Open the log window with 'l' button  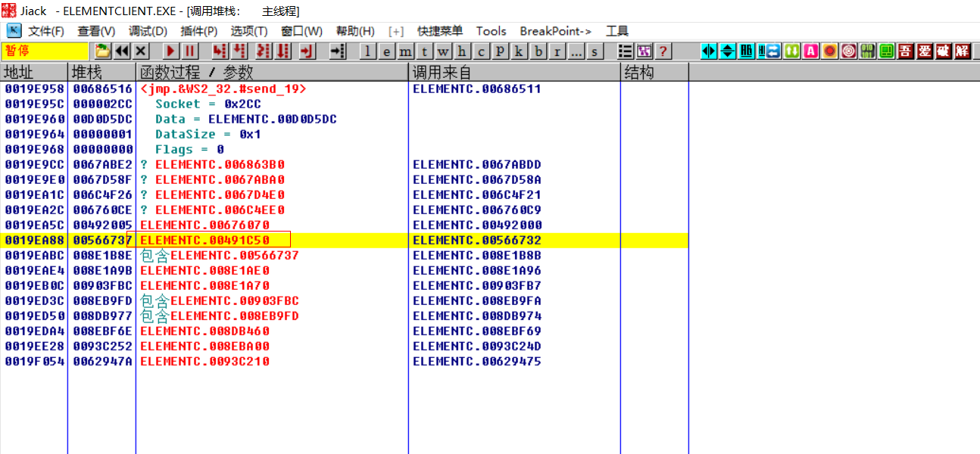(x=368, y=51)
